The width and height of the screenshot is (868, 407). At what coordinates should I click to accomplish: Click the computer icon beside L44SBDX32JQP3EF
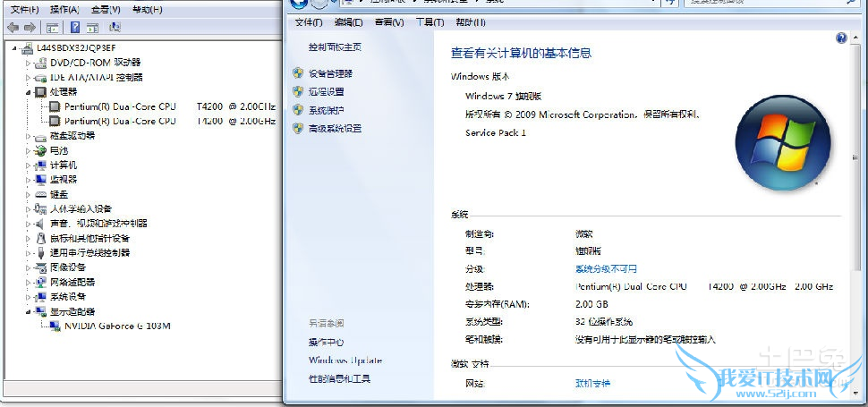click(x=28, y=48)
